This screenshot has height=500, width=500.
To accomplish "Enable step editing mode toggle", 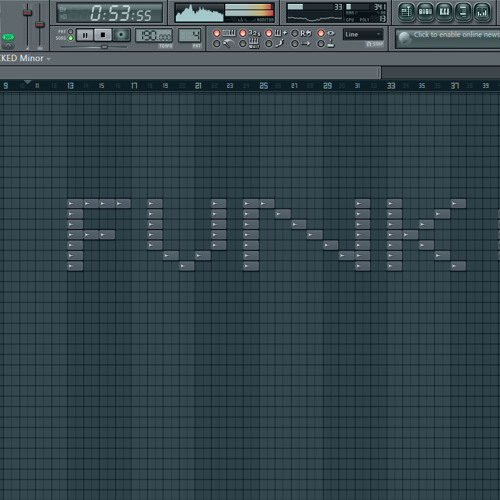I will (x=269, y=44).
